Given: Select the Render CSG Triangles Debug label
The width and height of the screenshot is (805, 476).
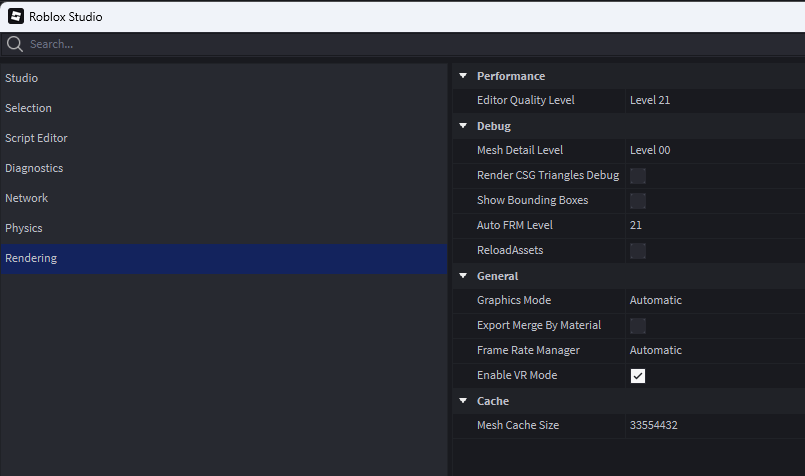Looking at the screenshot, I should click(548, 176).
